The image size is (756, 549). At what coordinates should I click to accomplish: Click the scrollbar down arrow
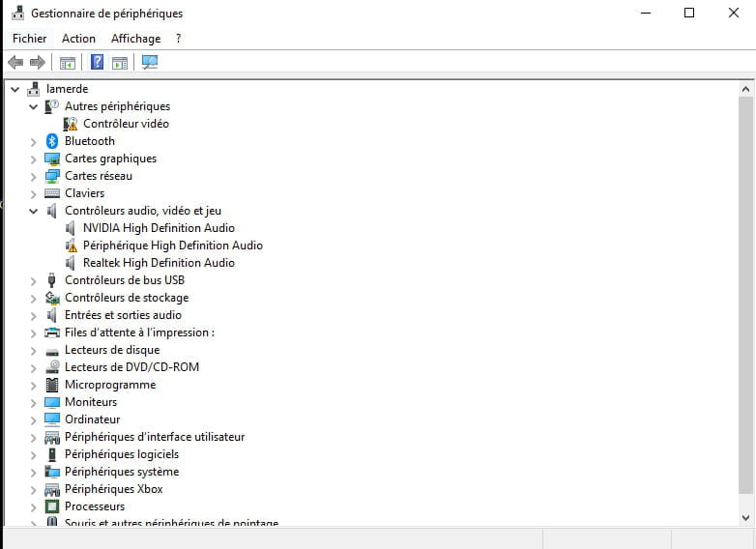(745, 518)
